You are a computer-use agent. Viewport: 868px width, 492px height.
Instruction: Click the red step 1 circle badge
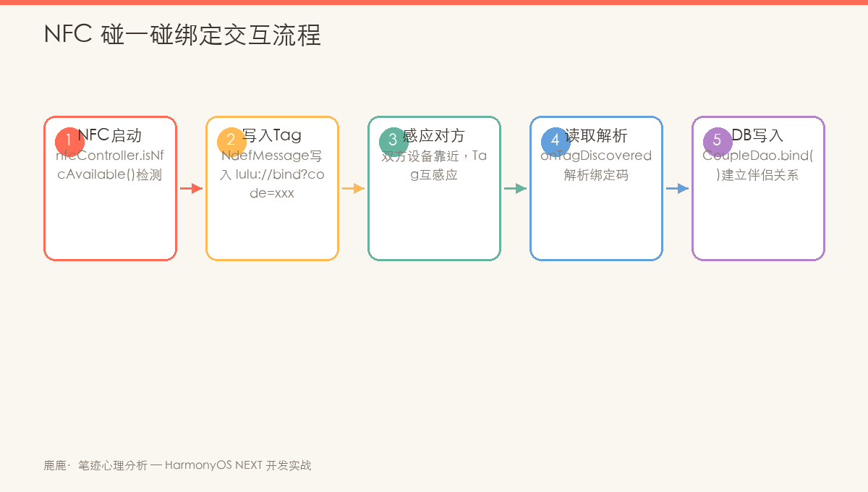[69, 140]
